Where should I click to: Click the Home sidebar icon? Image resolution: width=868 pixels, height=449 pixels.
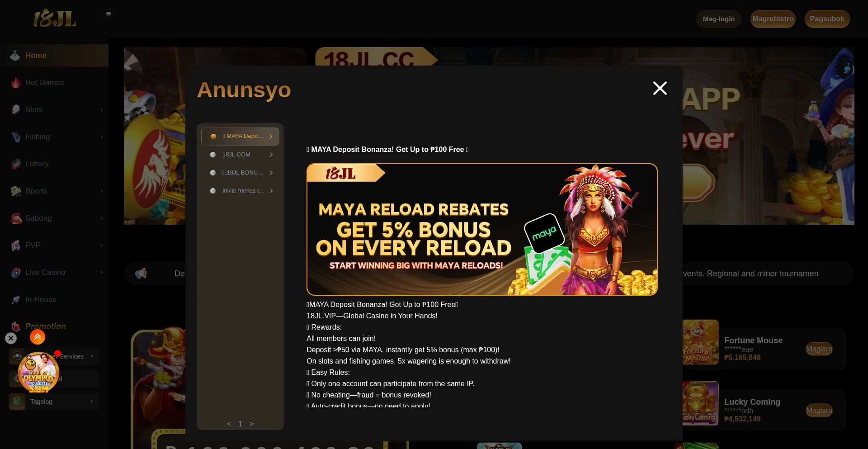click(x=15, y=56)
